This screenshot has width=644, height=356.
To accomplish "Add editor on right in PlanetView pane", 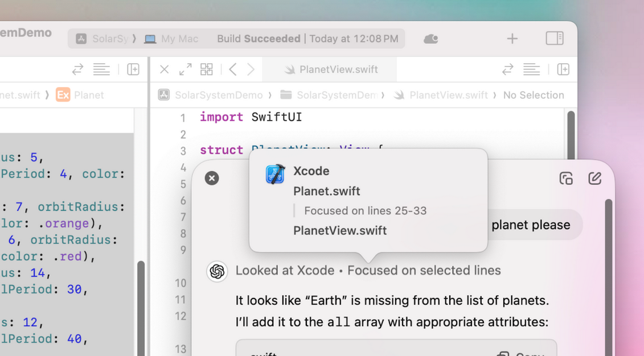I will pos(563,69).
